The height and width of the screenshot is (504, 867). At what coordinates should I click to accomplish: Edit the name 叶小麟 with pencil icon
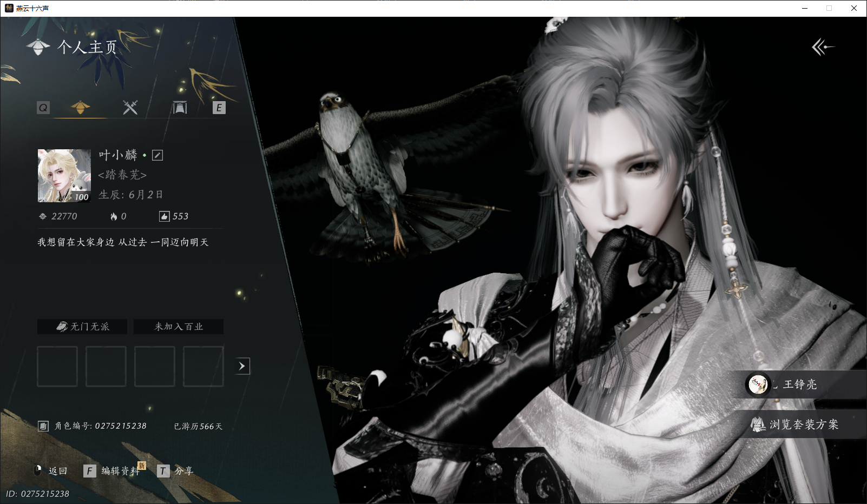157,155
